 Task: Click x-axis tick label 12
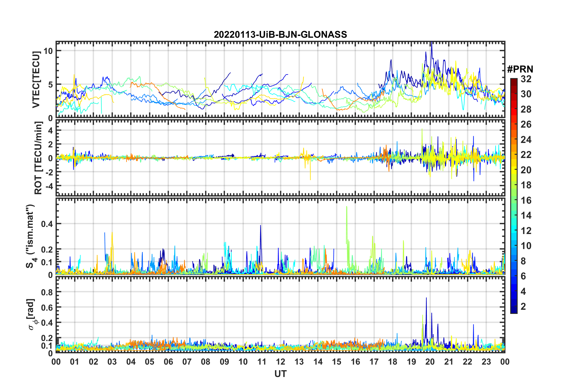280,362
